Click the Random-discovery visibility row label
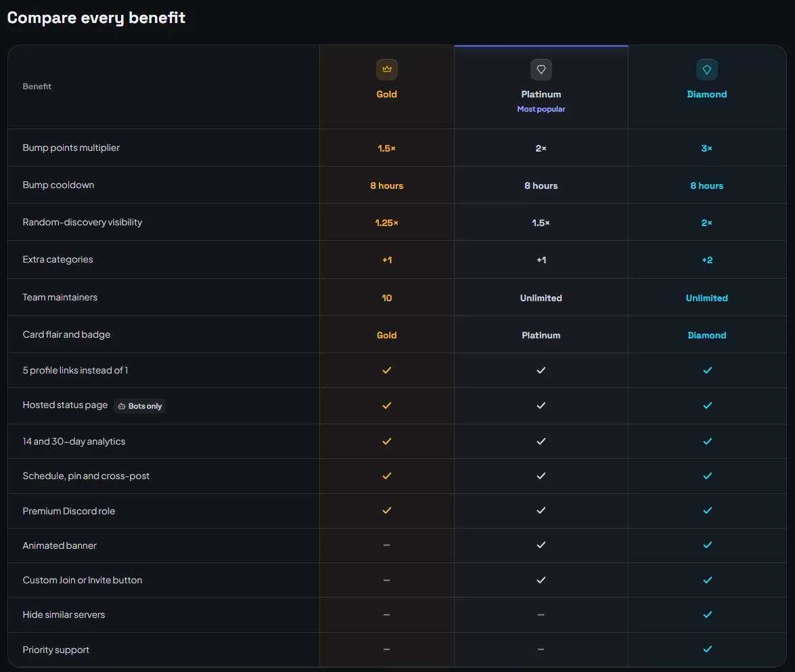Image resolution: width=795 pixels, height=672 pixels. click(x=82, y=222)
